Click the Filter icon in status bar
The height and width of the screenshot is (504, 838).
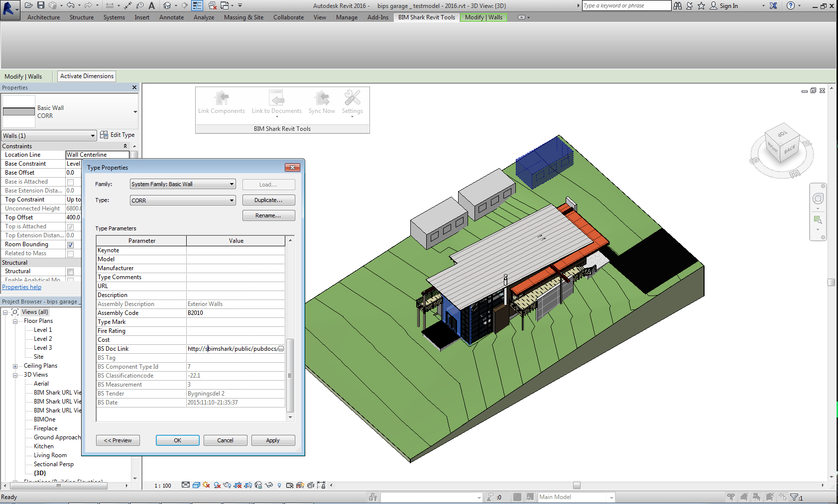pyautogui.click(x=794, y=497)
